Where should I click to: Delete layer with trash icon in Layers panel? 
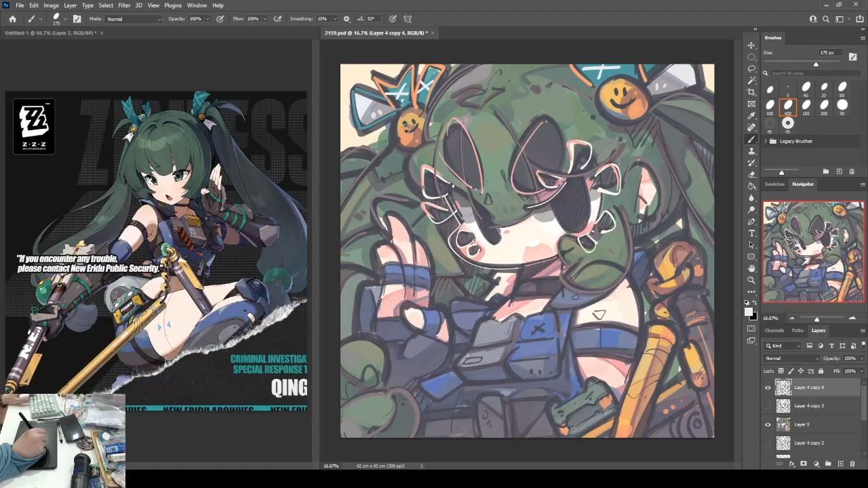[852, 464]
